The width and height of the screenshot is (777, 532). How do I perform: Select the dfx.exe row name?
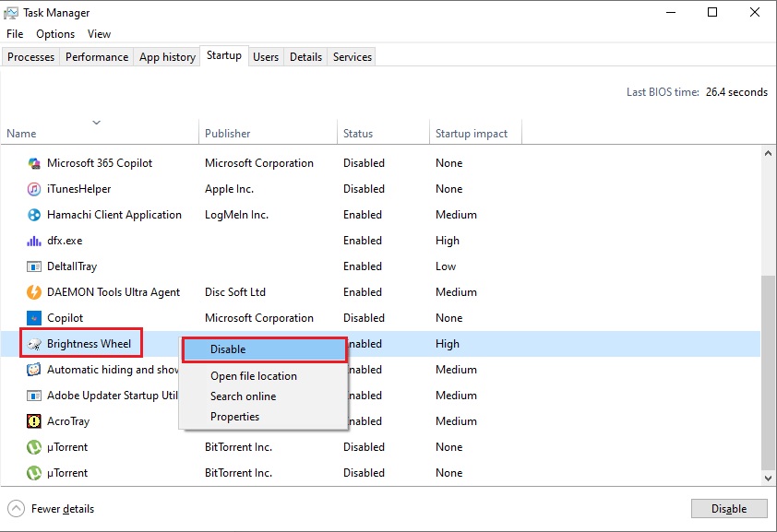click(65, 241)
